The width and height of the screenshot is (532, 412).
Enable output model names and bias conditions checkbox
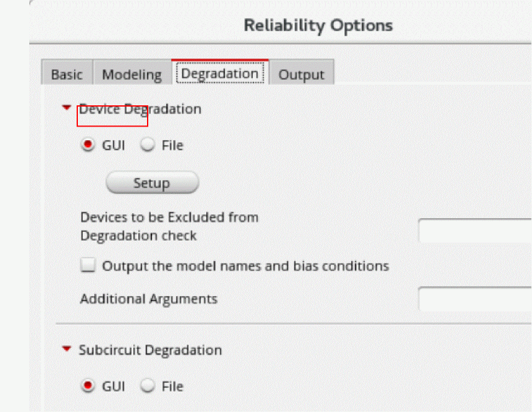click(88, 266)
